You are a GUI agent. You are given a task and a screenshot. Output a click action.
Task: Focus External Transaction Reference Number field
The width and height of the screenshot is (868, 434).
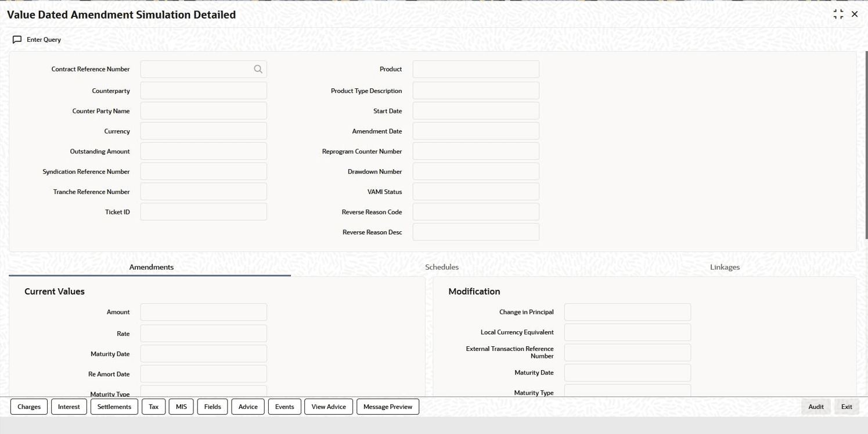coord(628,353)
